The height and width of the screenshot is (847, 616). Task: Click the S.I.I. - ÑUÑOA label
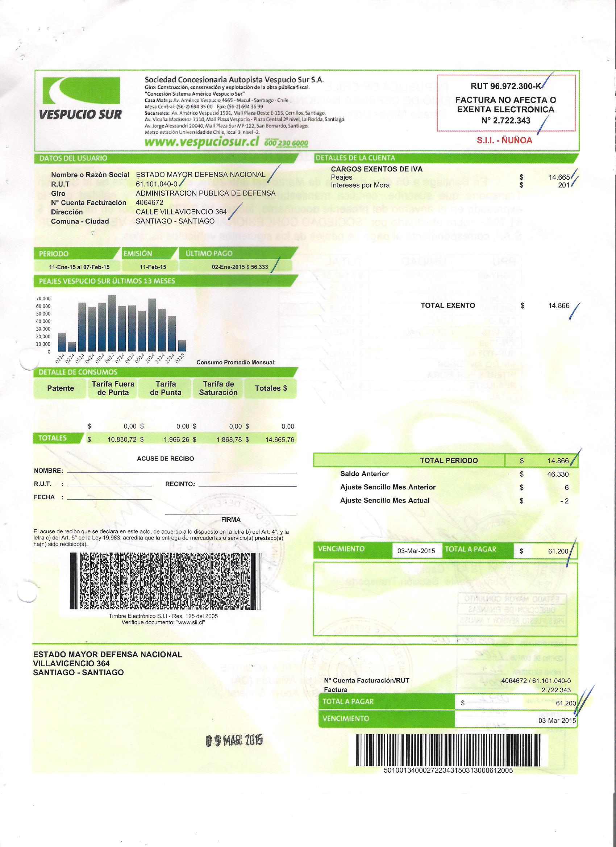[x=504, y=141]
